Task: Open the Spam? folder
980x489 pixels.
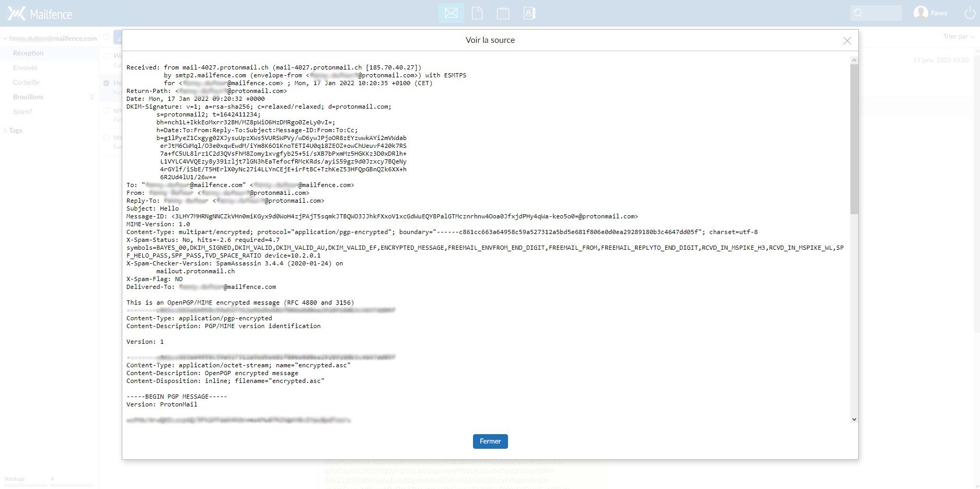Action: pos(22,112)
